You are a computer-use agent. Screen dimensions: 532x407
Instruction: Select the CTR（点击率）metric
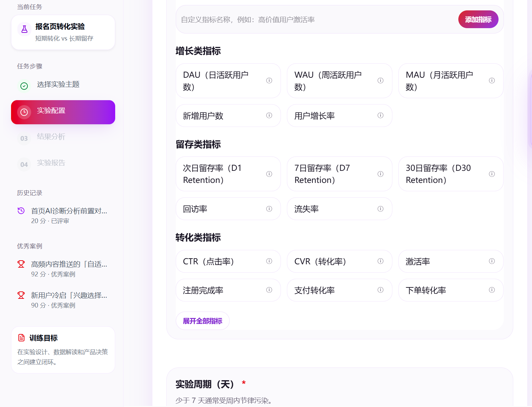tap(228, 261)
